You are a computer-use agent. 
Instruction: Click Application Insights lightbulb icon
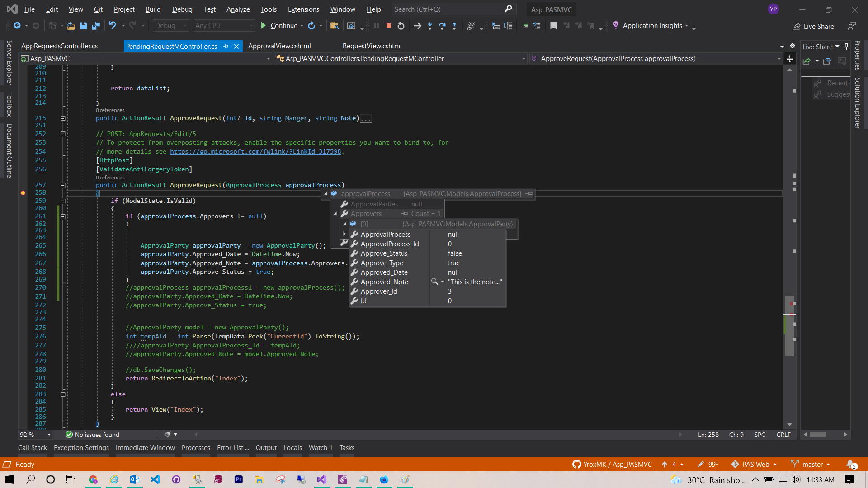click(x=615, y=25)
